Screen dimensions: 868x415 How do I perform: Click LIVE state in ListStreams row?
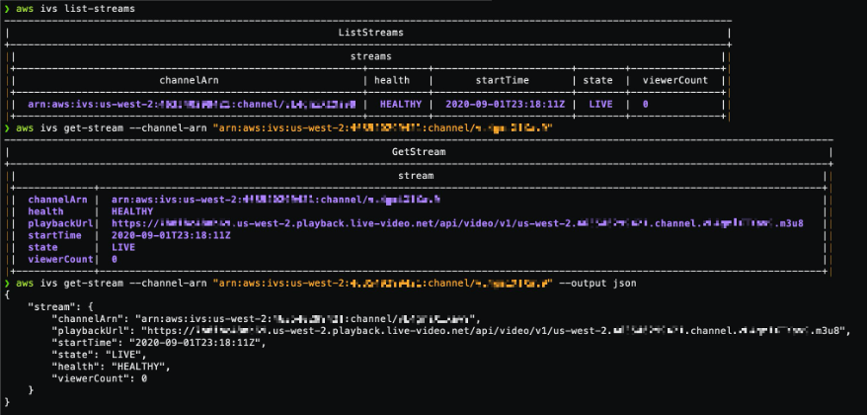[x=600, y=103]
